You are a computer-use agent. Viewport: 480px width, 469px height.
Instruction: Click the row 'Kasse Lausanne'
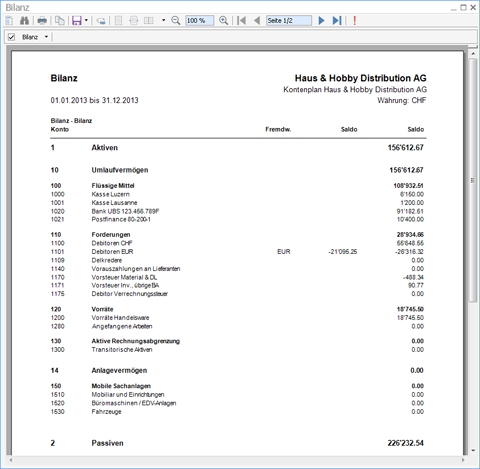[x=237, y=203]
